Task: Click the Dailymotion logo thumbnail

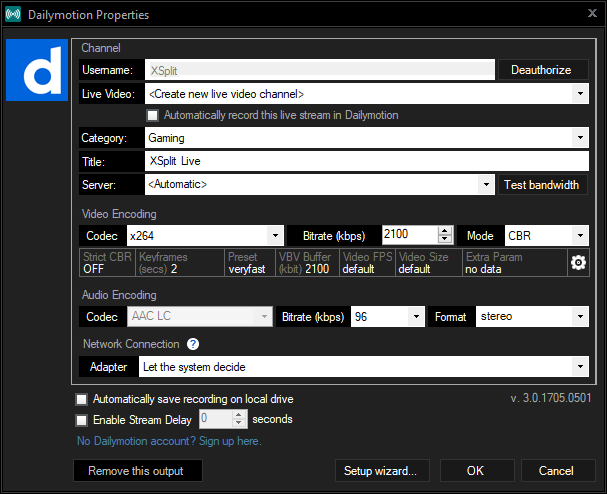Action: click(37, 70)
